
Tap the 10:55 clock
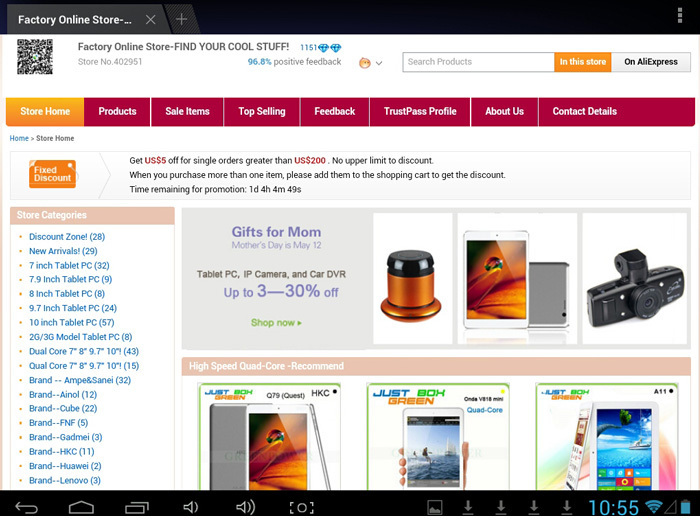pos(613,507)
